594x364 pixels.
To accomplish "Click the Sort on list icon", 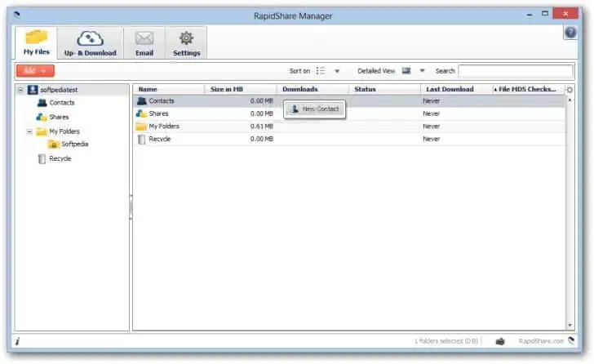I will tap(321, 71).
